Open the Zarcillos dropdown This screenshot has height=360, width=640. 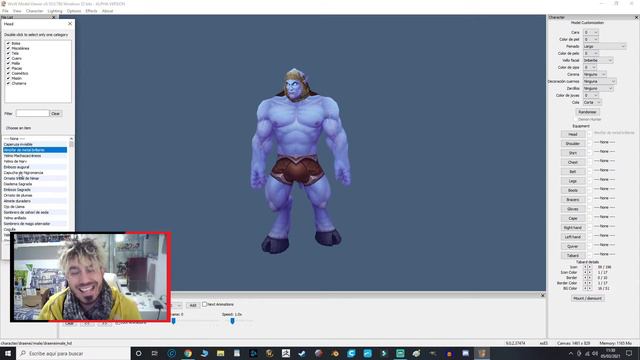click(598, 88)
